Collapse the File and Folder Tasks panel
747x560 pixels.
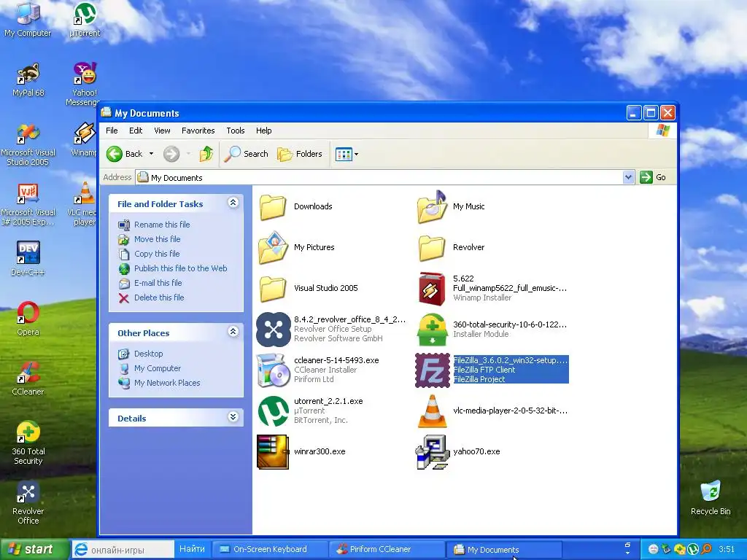point(233,203)
